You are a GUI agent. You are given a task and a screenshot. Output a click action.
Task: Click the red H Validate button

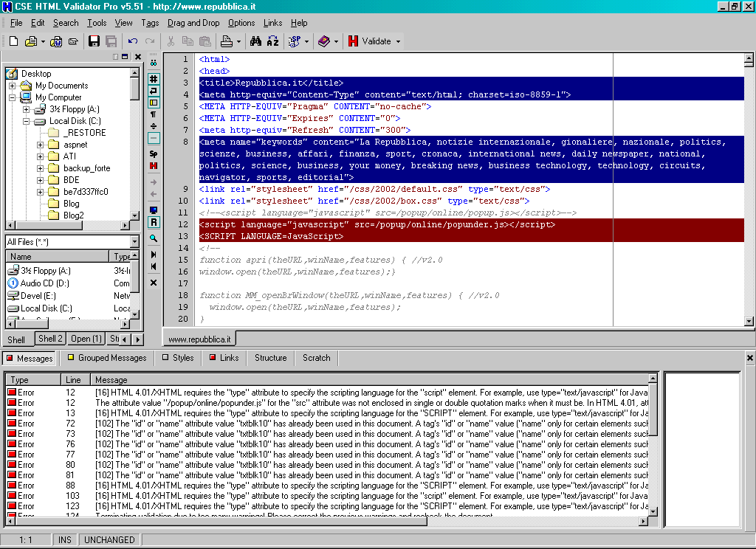354,41
